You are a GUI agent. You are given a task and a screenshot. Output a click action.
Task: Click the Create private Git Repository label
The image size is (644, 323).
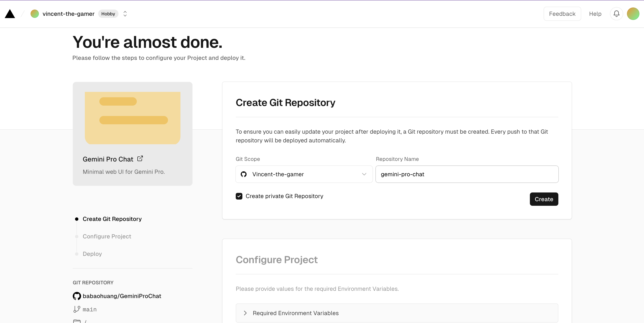[x=284, y=196]
